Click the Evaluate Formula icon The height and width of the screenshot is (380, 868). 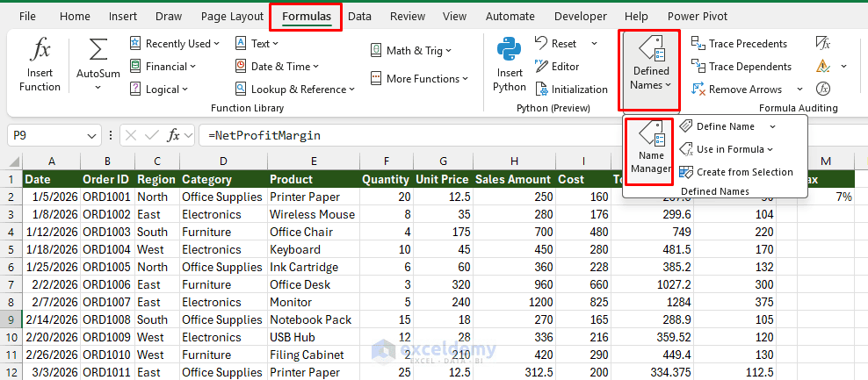point(822,89)
